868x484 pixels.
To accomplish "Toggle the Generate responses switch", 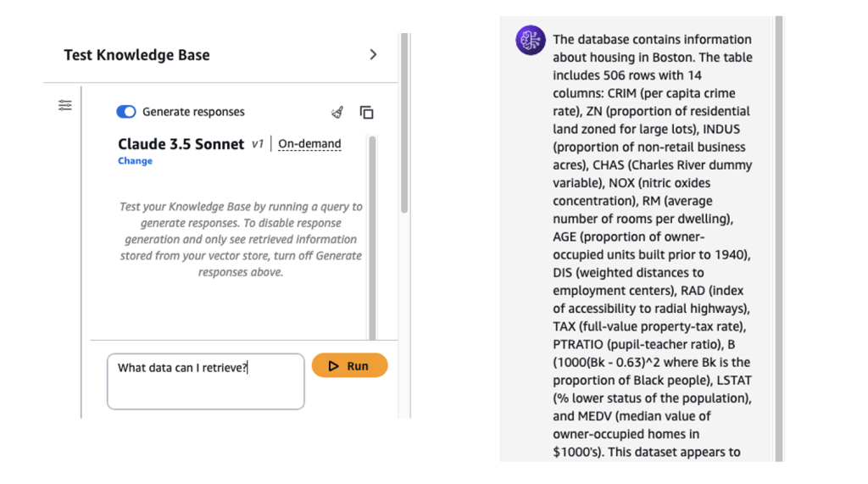I will coord(126,112).
